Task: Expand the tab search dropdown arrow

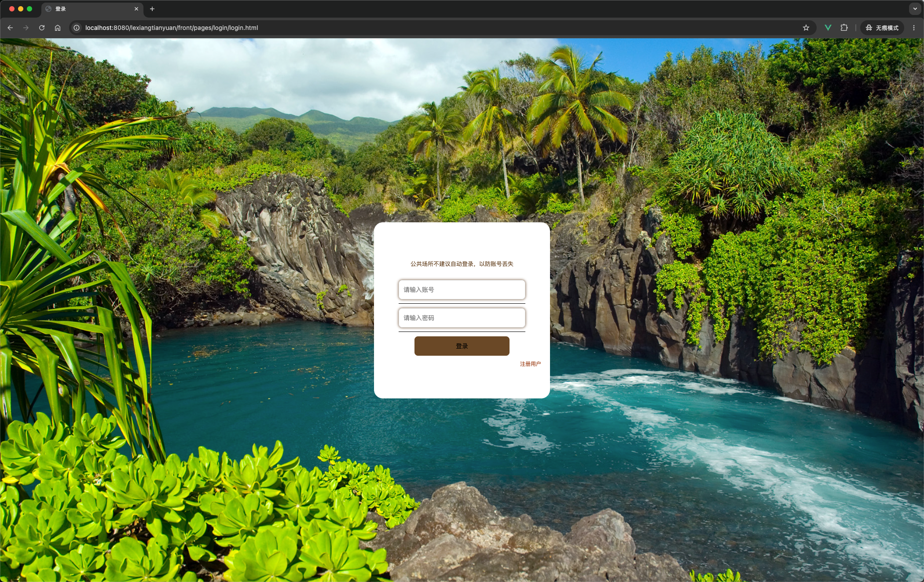Action: pos(915,9)
